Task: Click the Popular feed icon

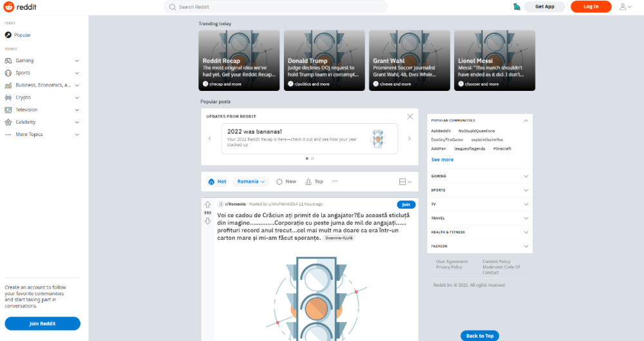Action: tap(8, 35)
